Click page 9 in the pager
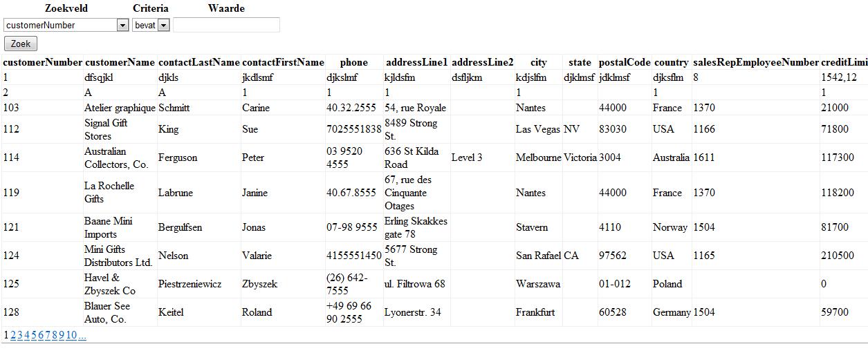This screenshot has width=868, height=353. (x=62, y=335)
